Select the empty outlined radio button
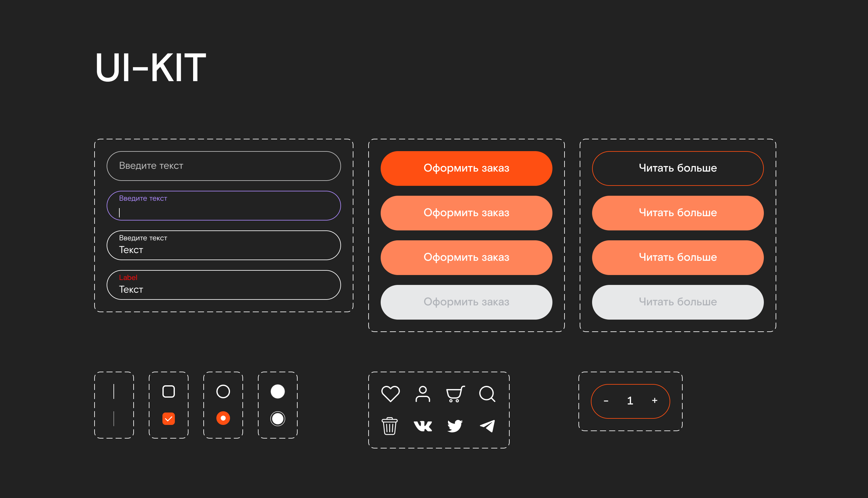Screen dimensions: 868x498 pyautogui.click(x=223, y=391)
